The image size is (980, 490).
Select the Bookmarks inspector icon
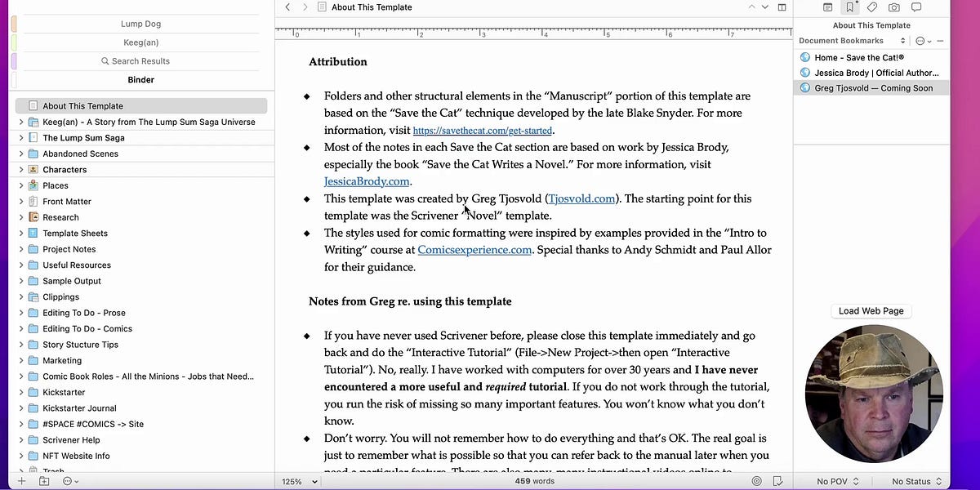point(849,7)
